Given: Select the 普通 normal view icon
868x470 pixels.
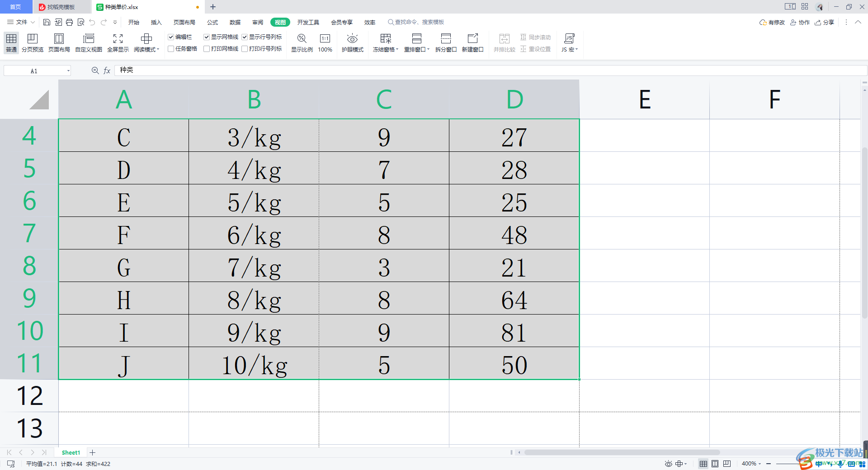Looking at the screenshot, I should click(11, 43).
